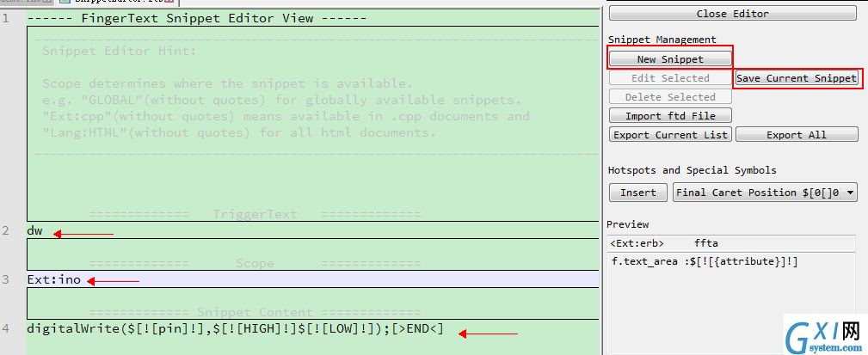Click Save Current Snippet
The height and width of the screenshot is (355, 868).
point(796,78)
